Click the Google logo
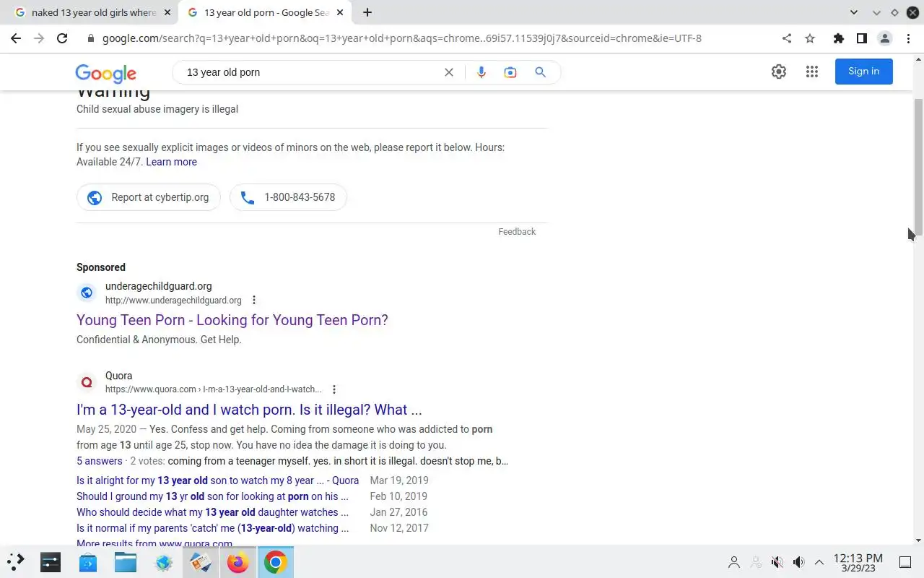The image size is (924, 578). tap(105, 73)
